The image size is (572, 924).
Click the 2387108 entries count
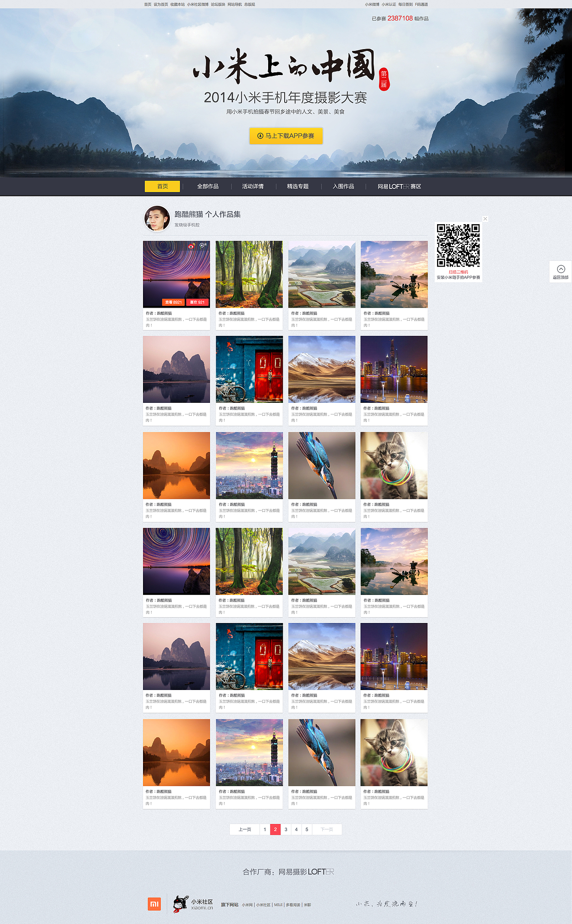400,18
